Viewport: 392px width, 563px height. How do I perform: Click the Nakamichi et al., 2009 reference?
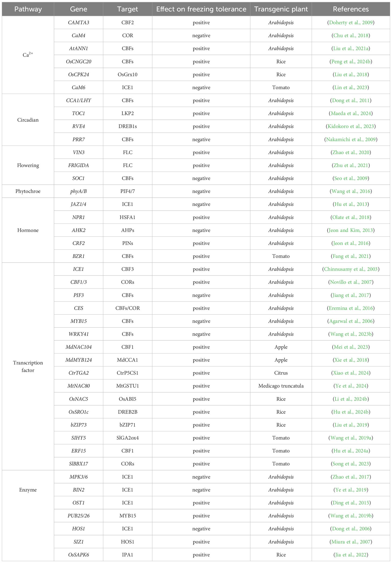tap(351, 139)
